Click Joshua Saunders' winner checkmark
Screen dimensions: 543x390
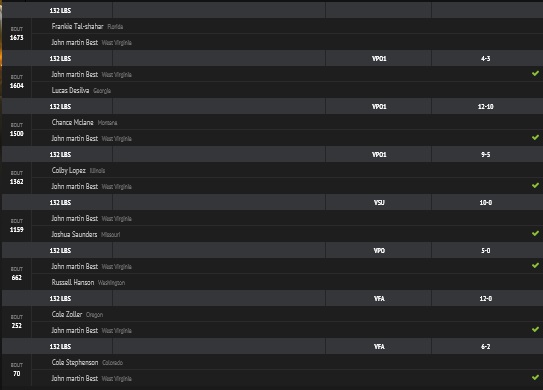(x=535, y=233)
